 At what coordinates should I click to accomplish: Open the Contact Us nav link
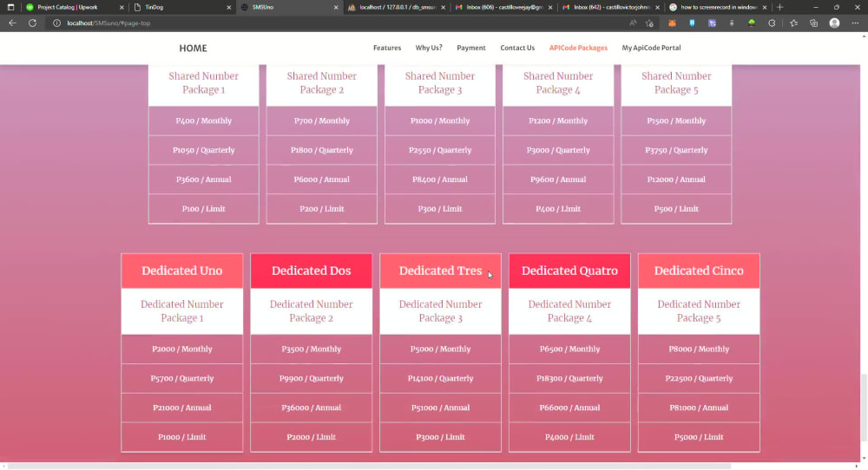(x=517, y=48)
